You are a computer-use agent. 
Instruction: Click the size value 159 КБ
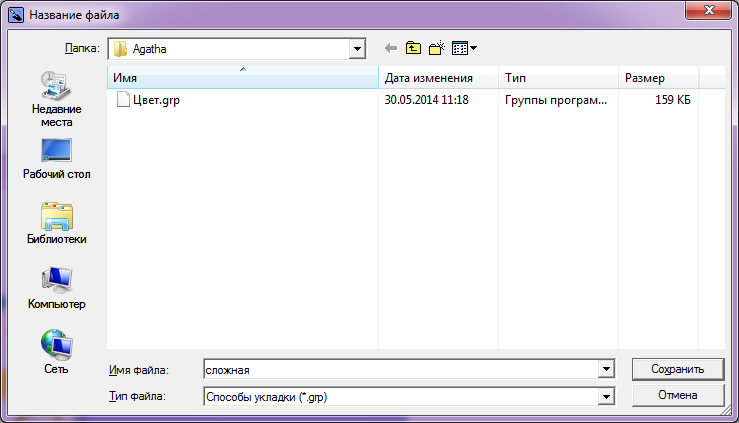[673, 100]
